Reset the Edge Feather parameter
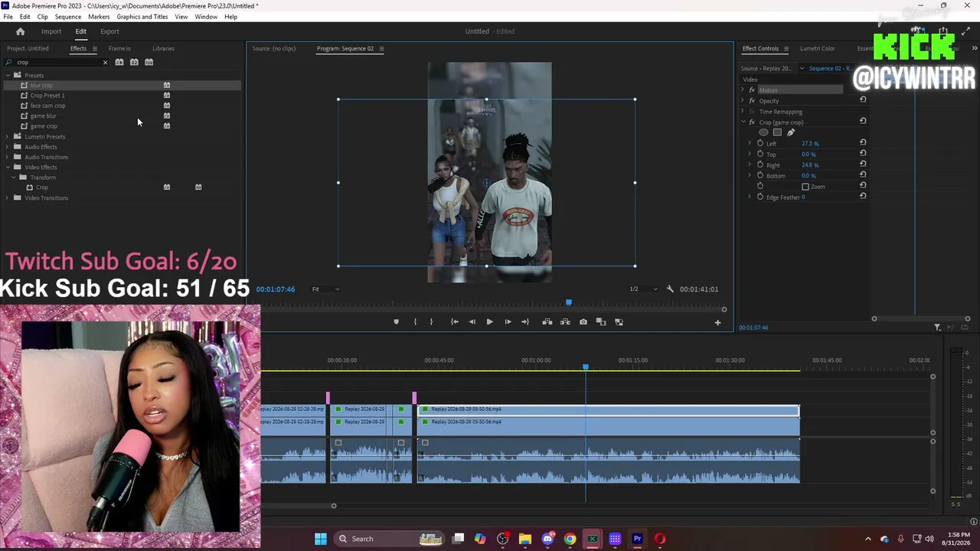Viewport: 980px width, 551px height. (x=863, y=196)
